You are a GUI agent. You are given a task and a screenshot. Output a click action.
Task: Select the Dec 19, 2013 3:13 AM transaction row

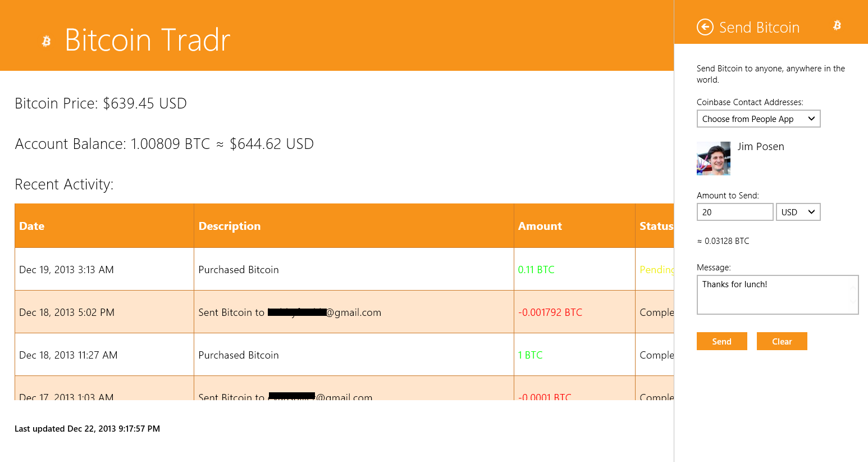click(66, 270)
